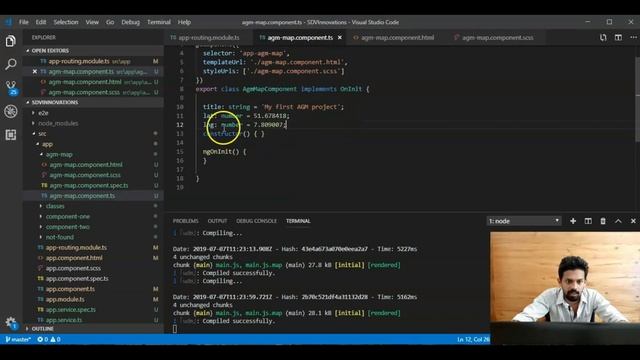The height and width of the screenshot is (360, 640).
Task: Close the agm-map.component.ts editor tab
Action: click(x=340, y=38)
